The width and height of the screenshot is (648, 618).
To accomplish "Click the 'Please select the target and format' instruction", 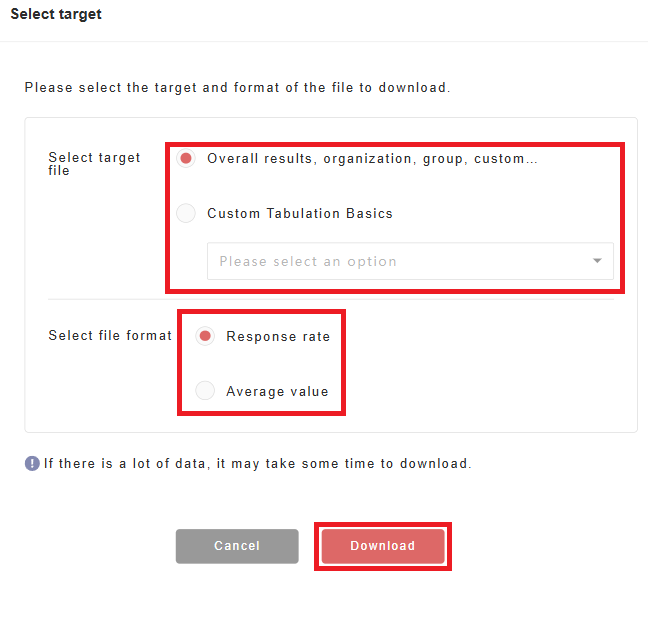I will [237, 87].
